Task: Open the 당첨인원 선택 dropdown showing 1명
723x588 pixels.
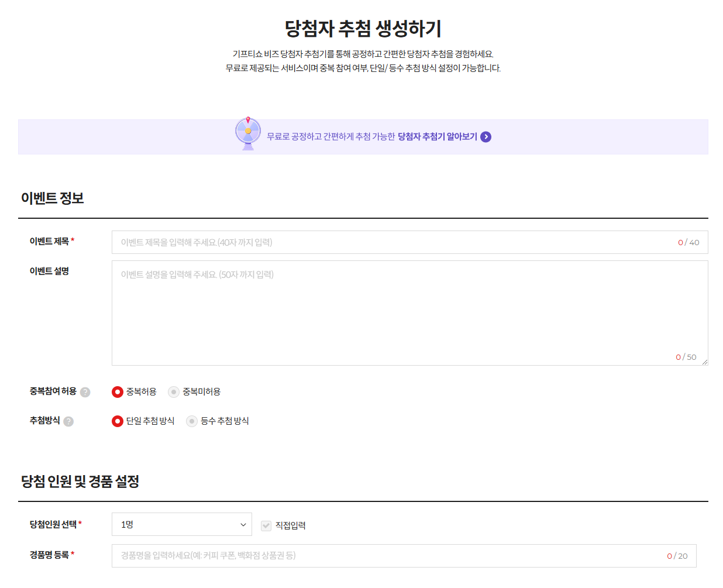Action: click(x=181, y=525)
